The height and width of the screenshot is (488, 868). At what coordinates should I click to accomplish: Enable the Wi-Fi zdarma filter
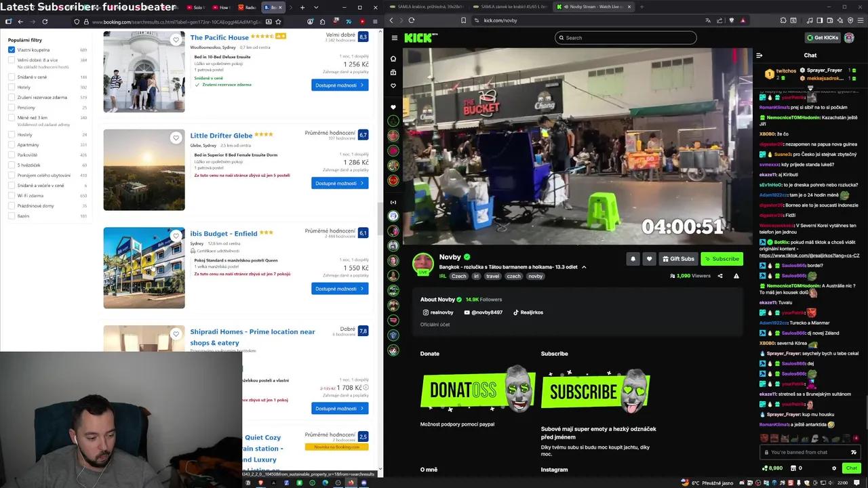coord(12,196)
